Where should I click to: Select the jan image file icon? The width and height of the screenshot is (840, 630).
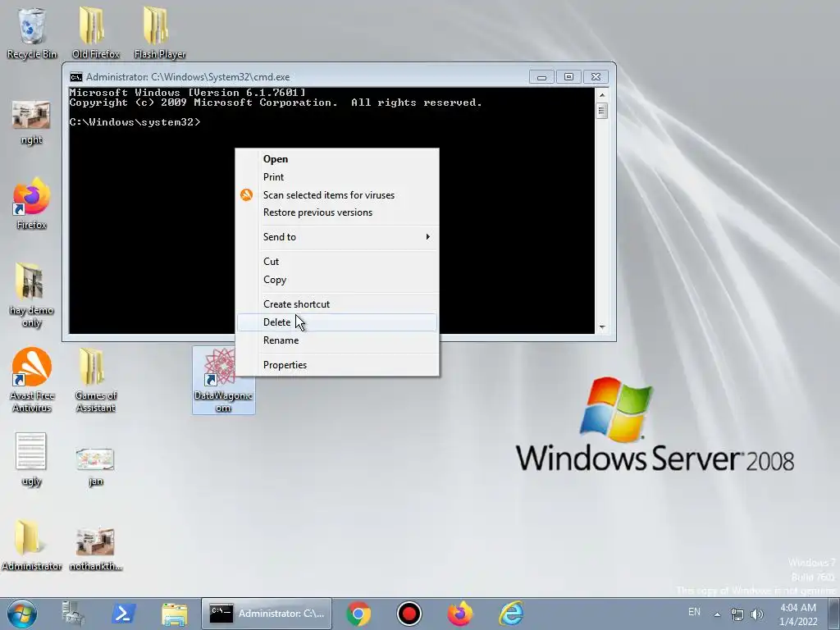click(95, 467)
